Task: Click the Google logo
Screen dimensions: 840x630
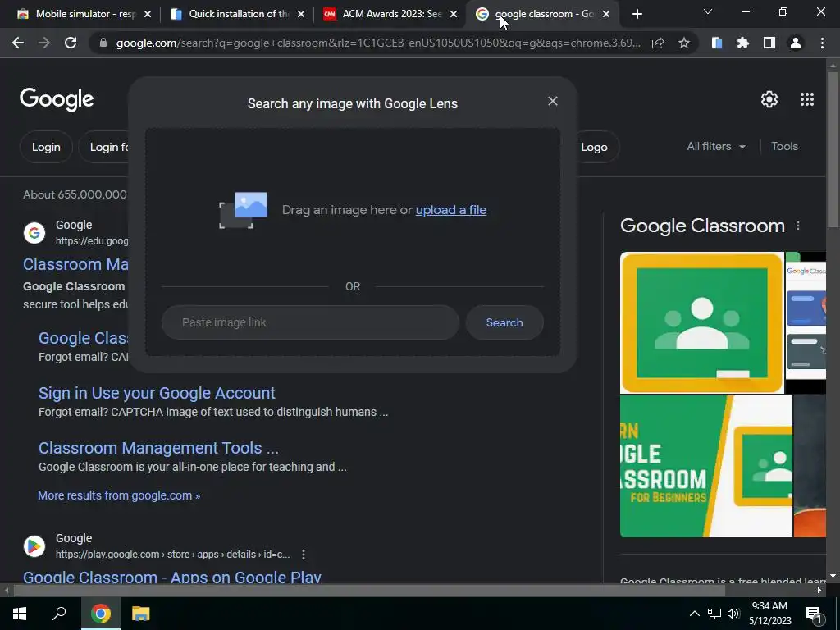Action: click(57, 99)
